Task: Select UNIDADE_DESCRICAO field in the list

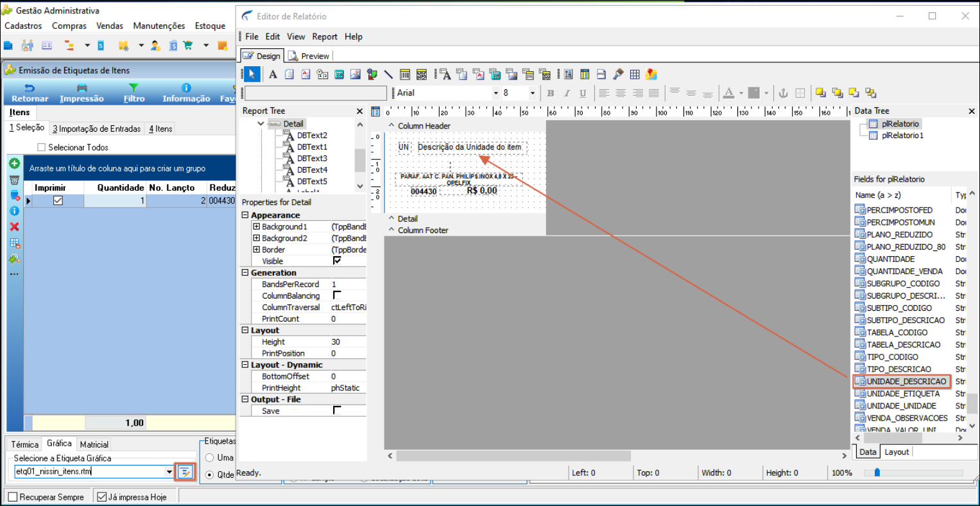Action: click(901, 381)
